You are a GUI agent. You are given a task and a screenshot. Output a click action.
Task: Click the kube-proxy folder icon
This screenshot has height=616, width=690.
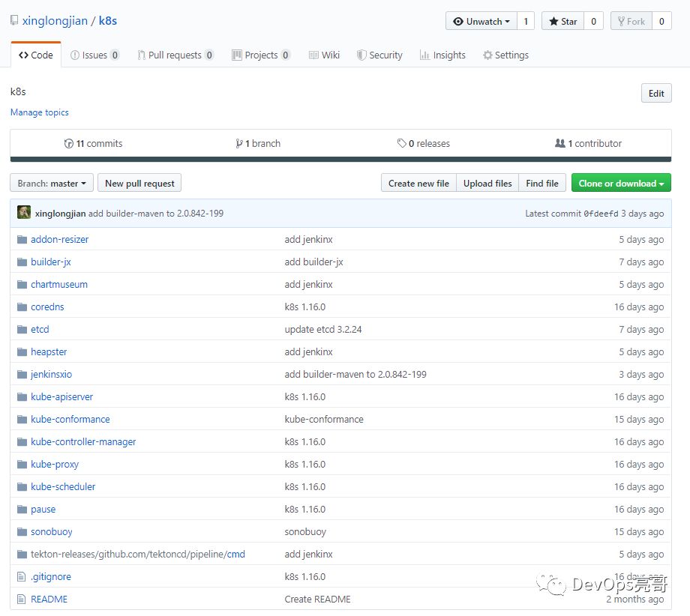pyautogui.click(x=22, y=464)
